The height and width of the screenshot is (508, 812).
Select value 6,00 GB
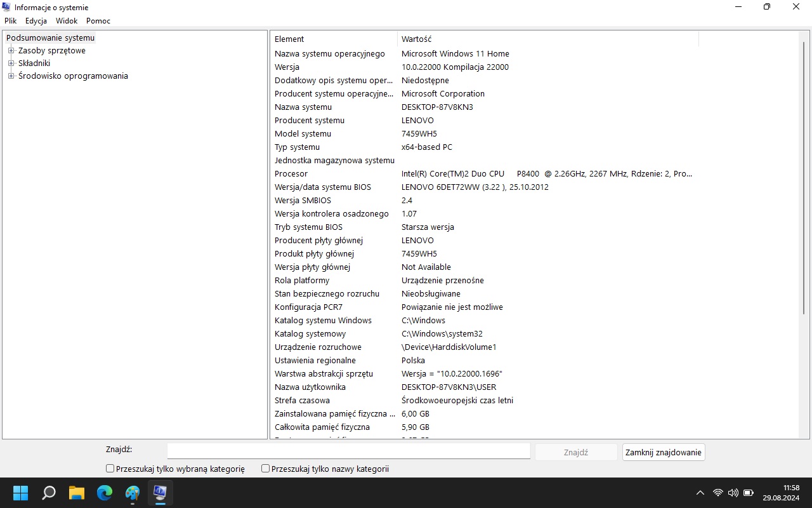tap(416, 414)
